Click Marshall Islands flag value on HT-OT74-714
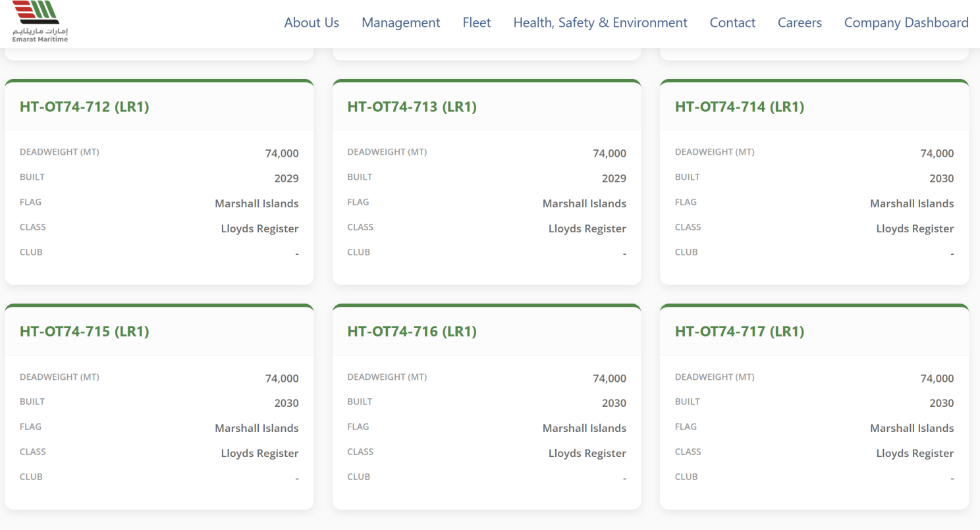 (912, 203)
